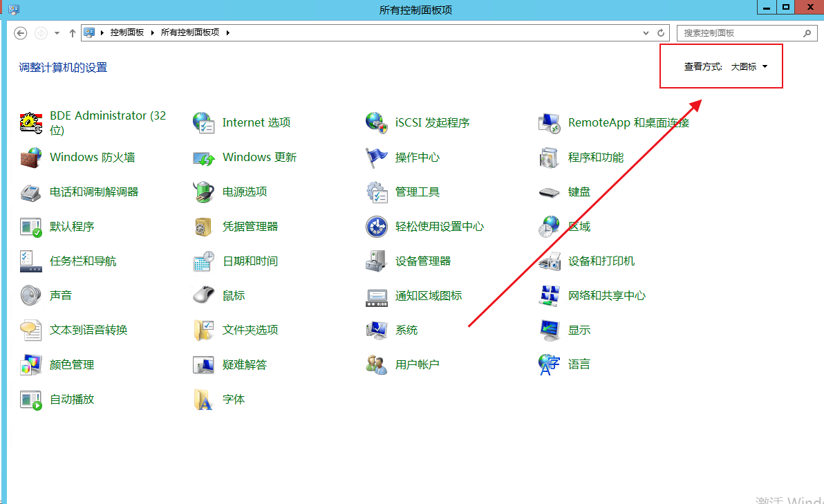Open the 颜色管理 icon
Image resolution: width=824 pixels, height=504 pixels.
tap(31, 365)
